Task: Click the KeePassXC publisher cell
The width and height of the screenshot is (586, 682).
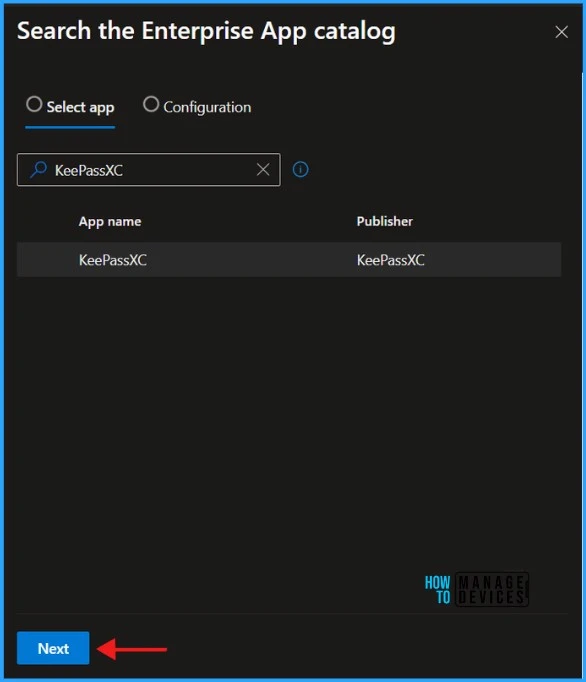Action: tap(391, 260)
